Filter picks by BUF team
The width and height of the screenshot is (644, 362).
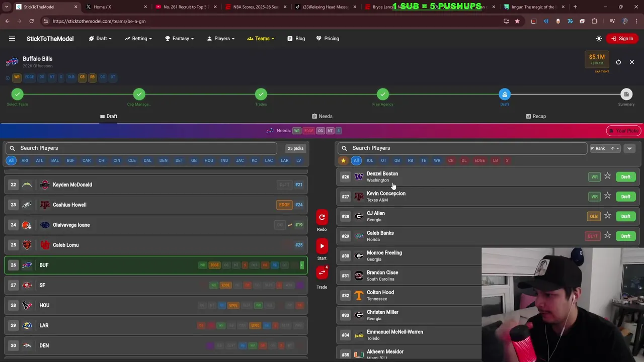click(x=70, y=160)
